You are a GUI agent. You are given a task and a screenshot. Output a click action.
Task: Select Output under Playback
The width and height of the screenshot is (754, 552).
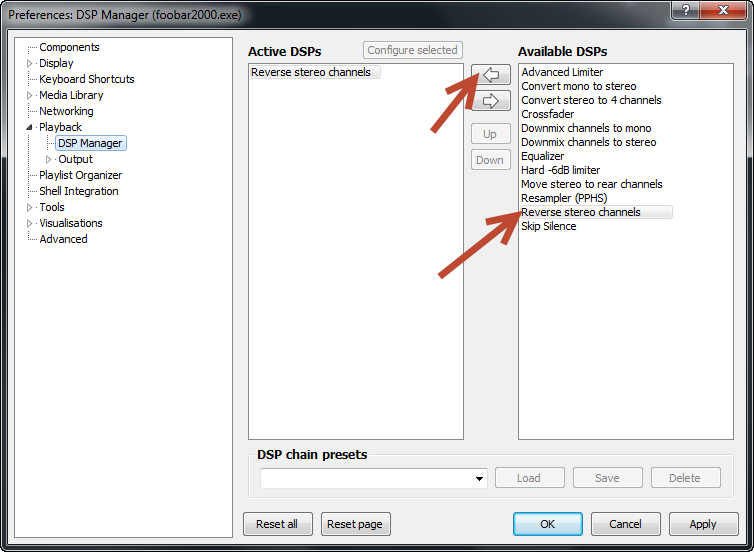pyautogui.click(x=75, y=159)
